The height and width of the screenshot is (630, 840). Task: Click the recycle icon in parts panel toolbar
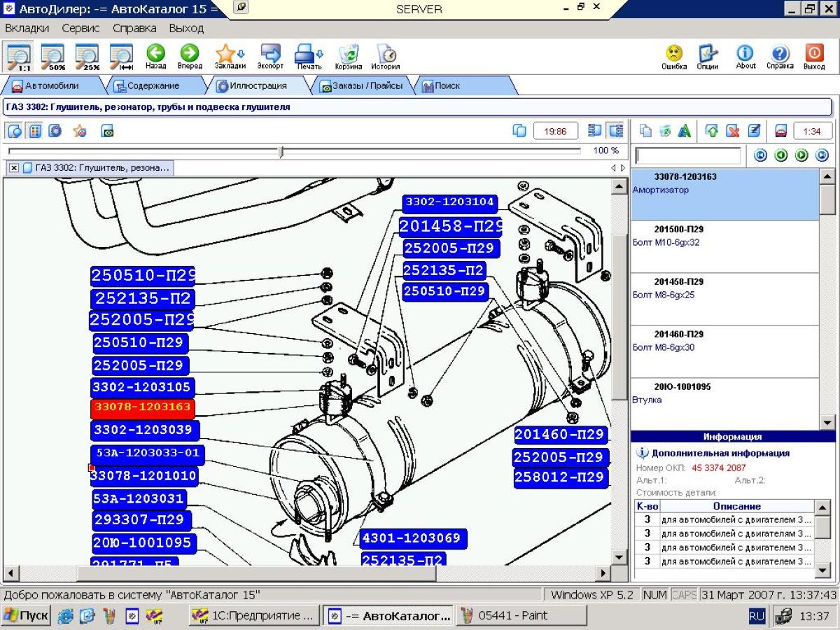coord(665,131)
